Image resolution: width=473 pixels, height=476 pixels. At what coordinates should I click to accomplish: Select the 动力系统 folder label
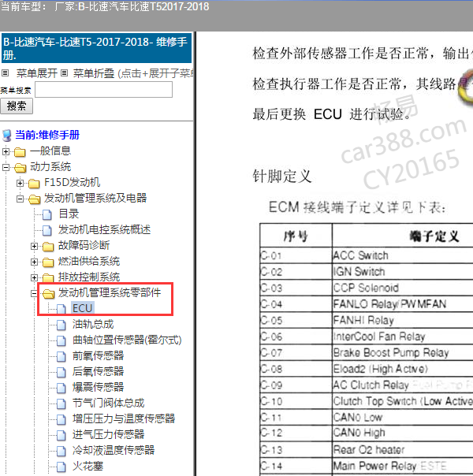50,166
